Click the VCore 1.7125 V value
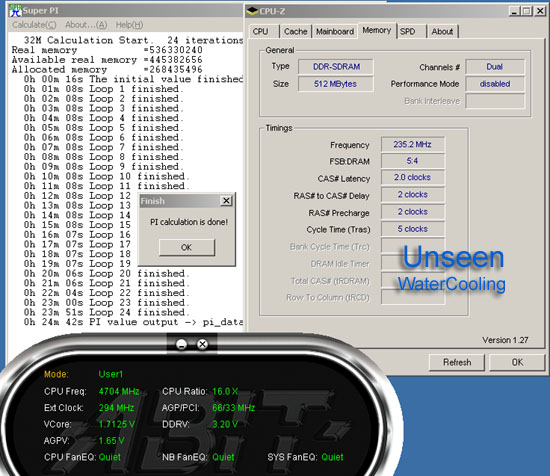 coord(117,424)
